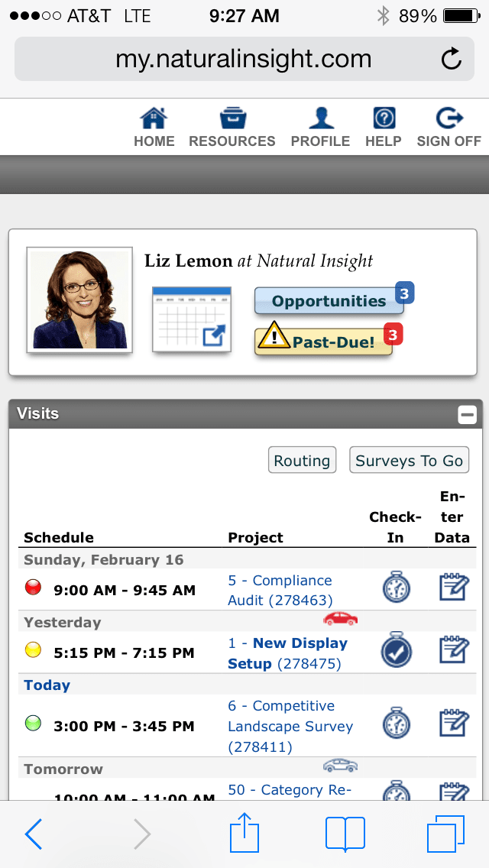Tap the check-in stopwatch for Compliance Audit

point(396,588)
